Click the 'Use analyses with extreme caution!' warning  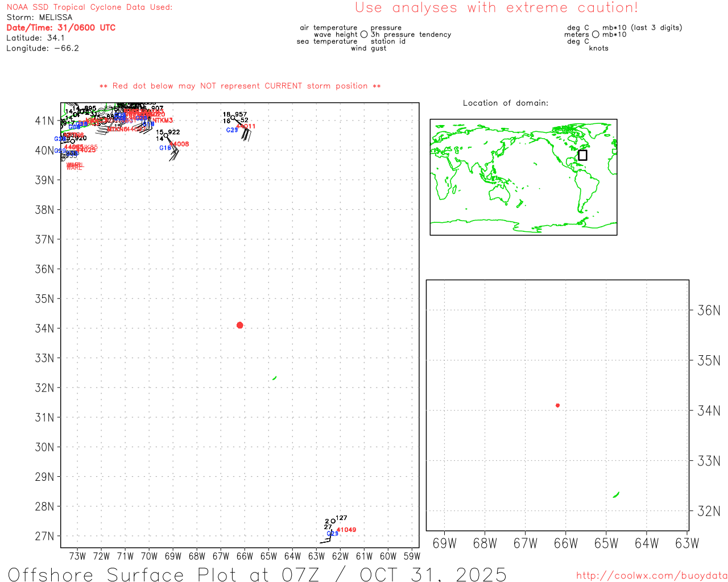point(496,8)
